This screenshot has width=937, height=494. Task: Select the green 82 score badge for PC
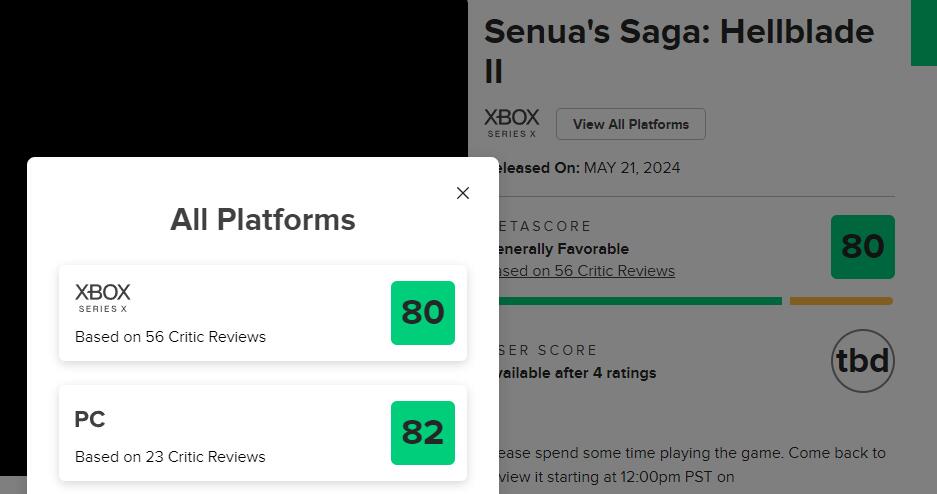point(422,433)
